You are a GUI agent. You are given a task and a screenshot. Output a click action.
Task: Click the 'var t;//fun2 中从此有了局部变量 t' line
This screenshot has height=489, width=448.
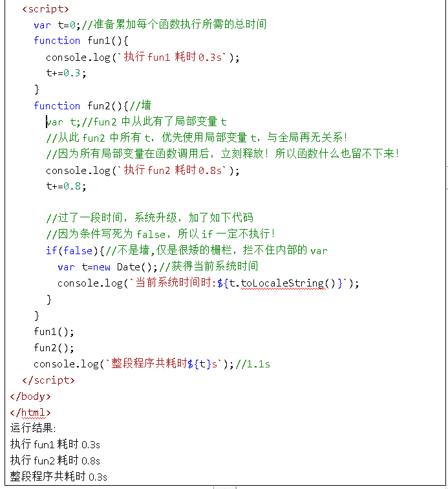pyautogui.click(x=136, y=122)
